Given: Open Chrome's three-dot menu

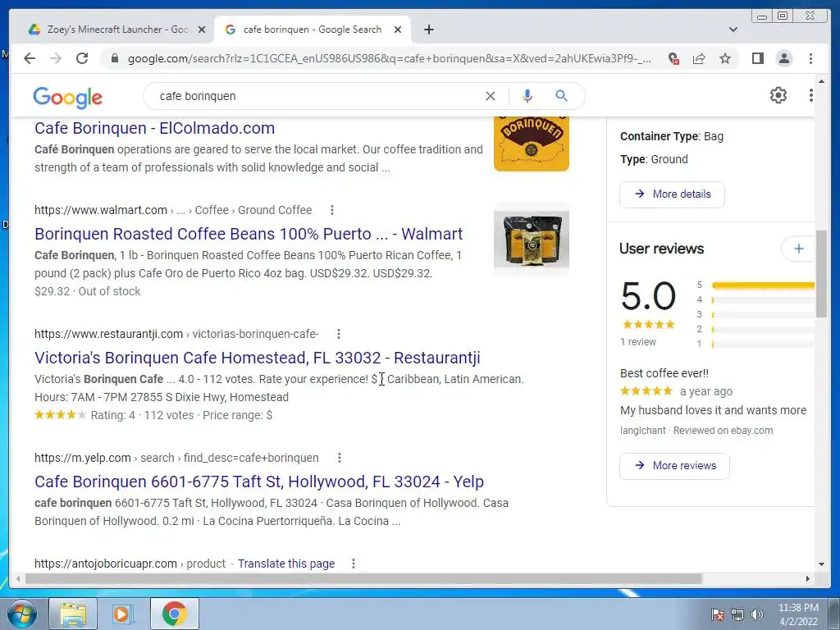Looking at the screenshot, I should point(810,58).
